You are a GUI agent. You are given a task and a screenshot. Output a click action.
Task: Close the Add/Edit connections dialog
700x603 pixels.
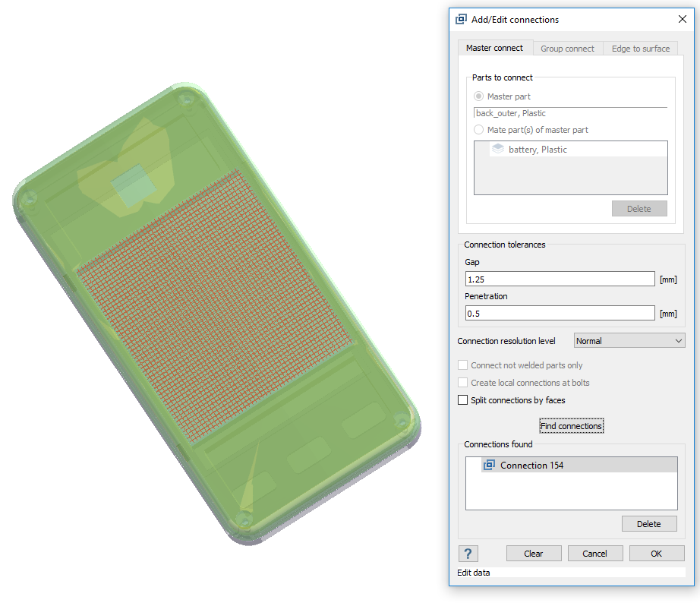681,20
